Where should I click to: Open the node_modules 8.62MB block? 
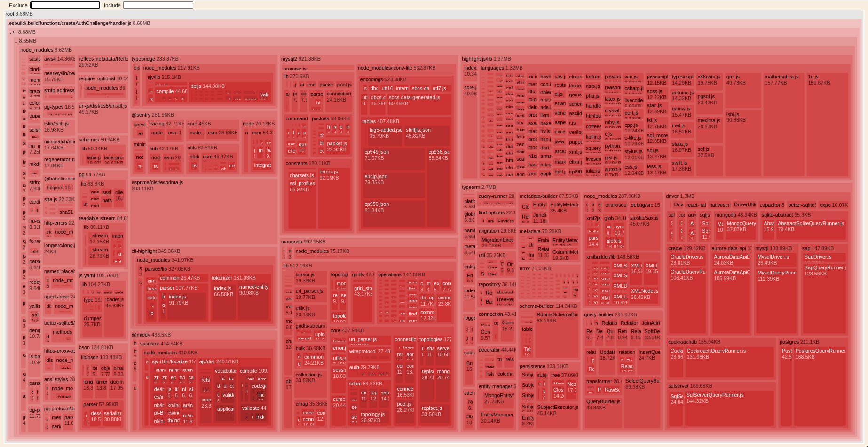point(46,50)
